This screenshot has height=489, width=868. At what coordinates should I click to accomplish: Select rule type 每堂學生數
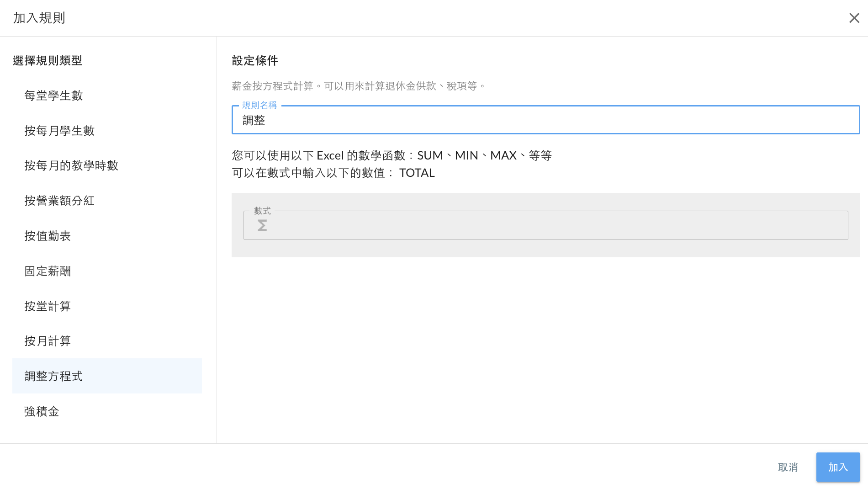[107, 96]
